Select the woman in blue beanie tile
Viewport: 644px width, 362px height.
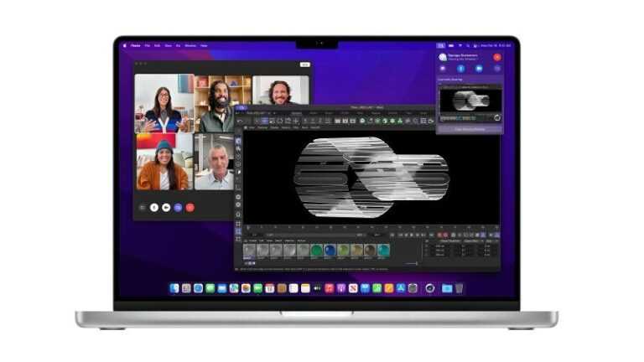[x=164, y=162]
